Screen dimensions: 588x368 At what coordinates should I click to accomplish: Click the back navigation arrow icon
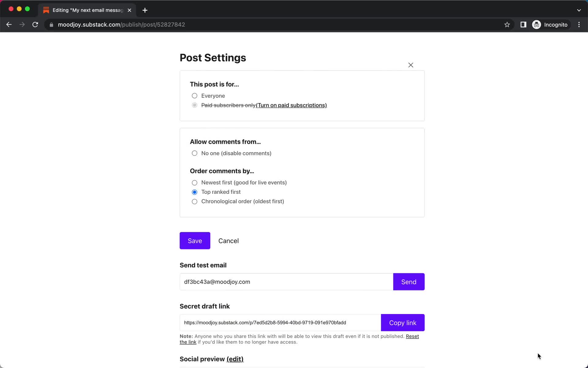[x=9, y=25]
